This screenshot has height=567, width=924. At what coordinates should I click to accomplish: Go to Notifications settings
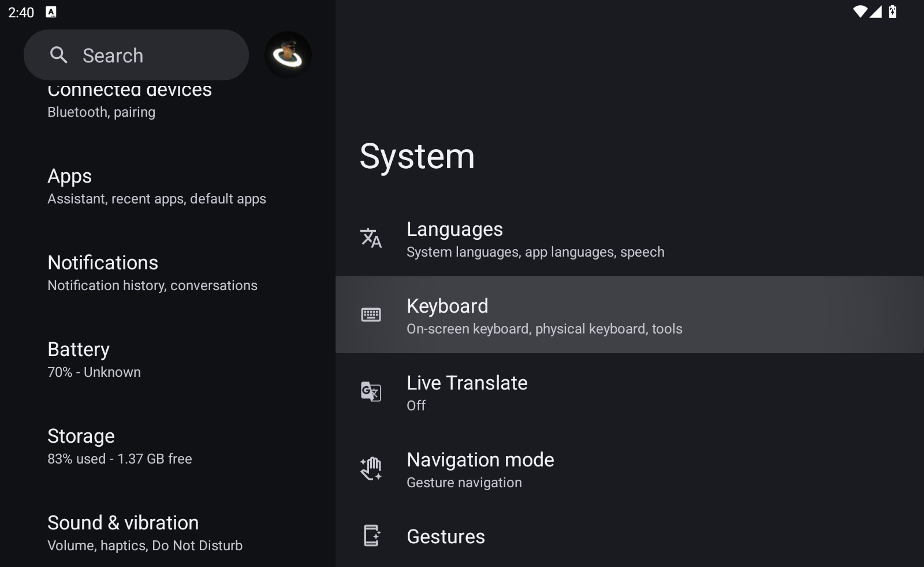click(x=152, y=273)
